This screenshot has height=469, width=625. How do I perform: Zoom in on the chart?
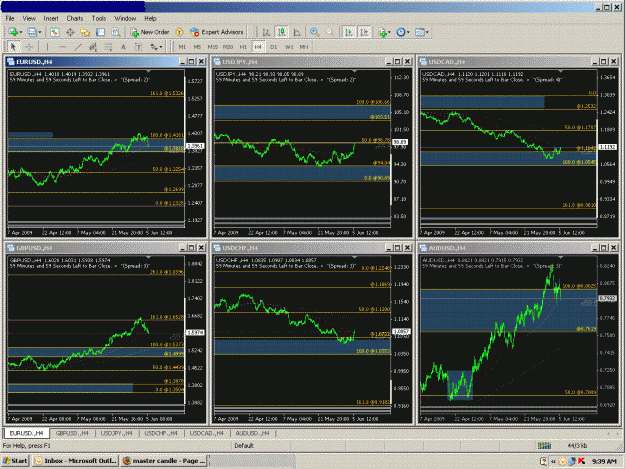[x=314, y=32]
